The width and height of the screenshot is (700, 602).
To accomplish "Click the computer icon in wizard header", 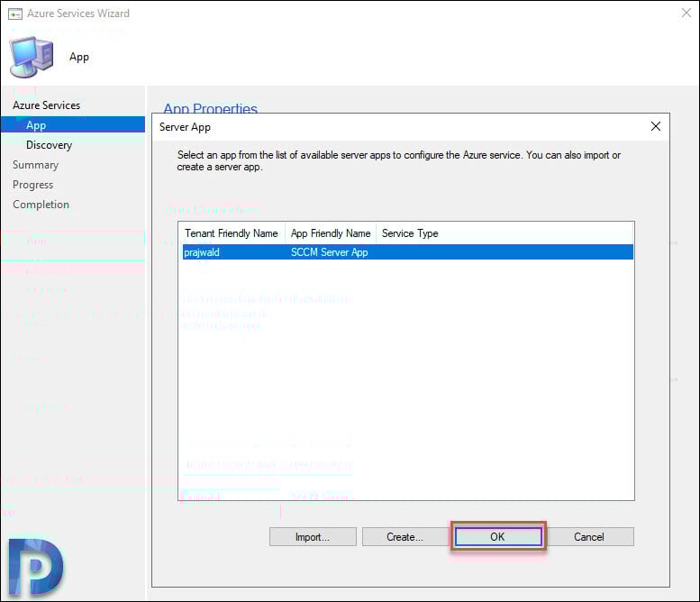I will (32, 57).
